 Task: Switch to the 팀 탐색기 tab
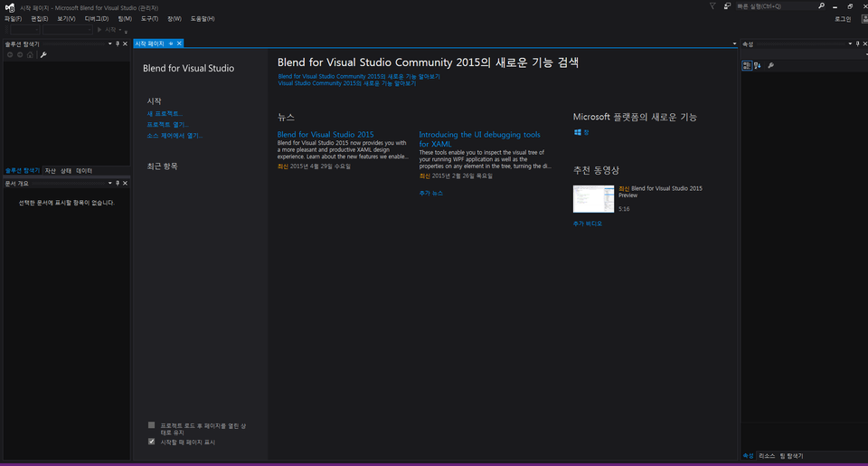[792, 455]
